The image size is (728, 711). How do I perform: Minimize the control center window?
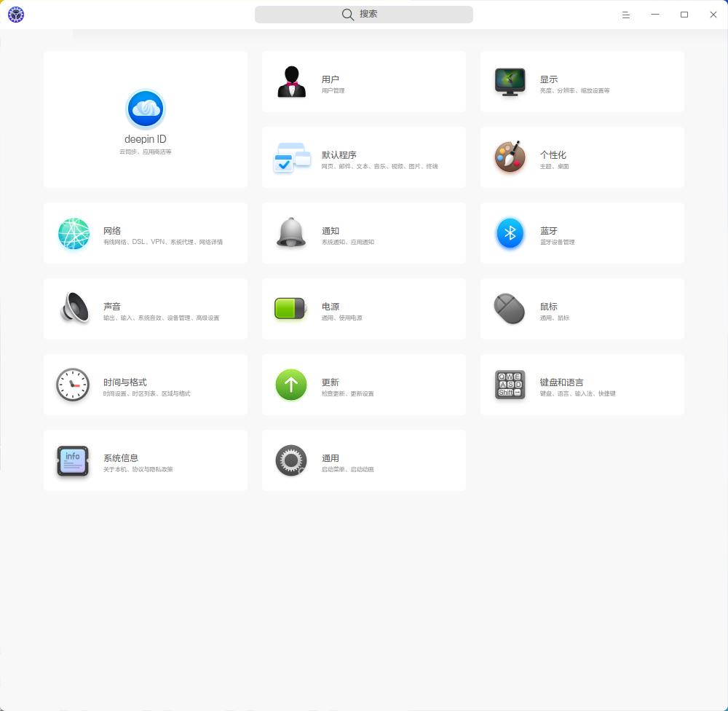coord(655,15)
